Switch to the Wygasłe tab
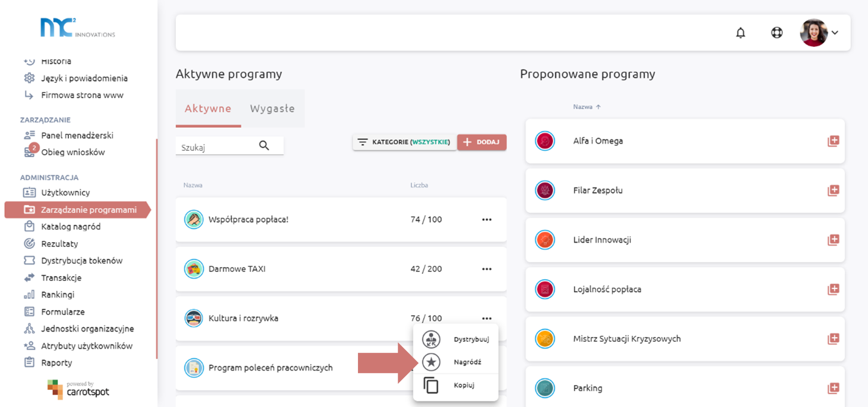 point(272,108)
